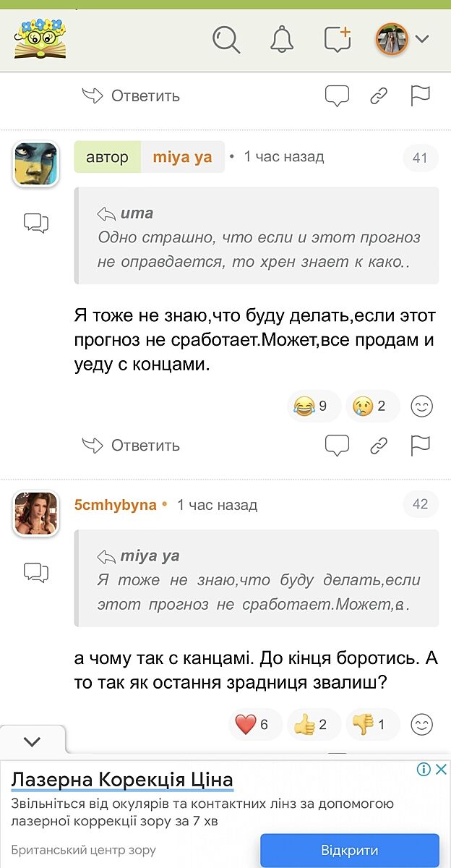Open the search magnifier icon
This screenshot has width=451, height=868.
(225, 40)
